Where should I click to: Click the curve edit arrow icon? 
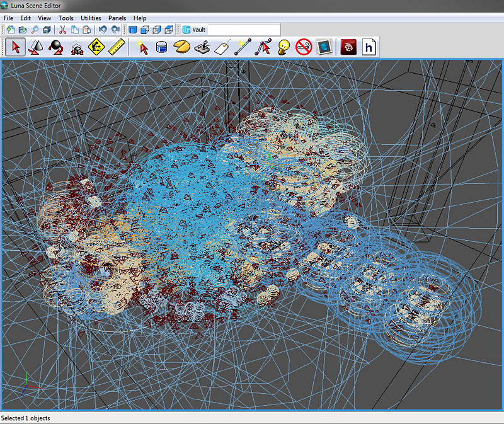coord(263,47)
